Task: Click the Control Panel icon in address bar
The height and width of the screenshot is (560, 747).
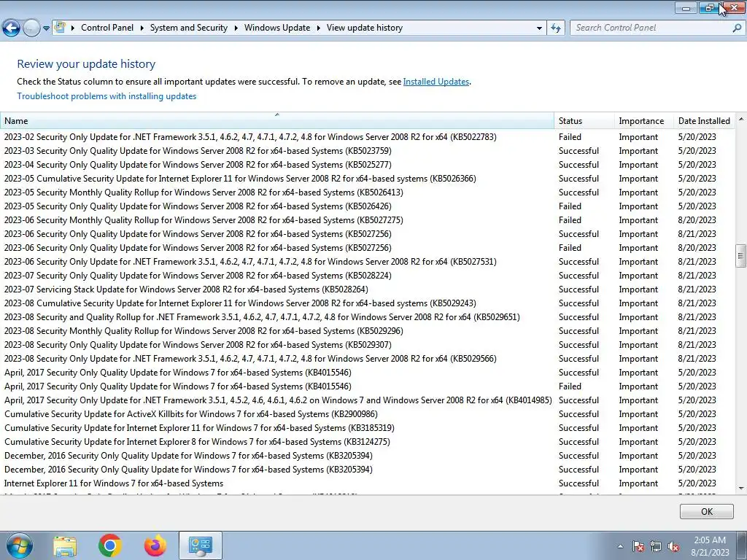Action: (60, 28)
